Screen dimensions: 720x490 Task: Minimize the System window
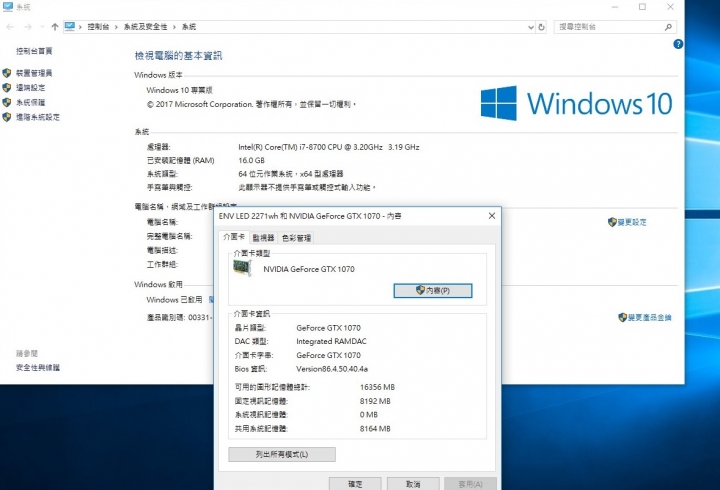point(615,6)
